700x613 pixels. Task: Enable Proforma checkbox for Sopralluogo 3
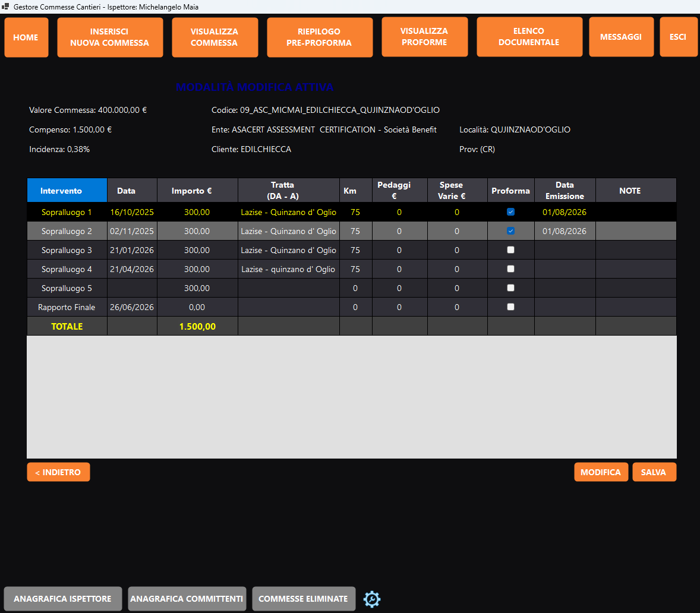(510, 250)
